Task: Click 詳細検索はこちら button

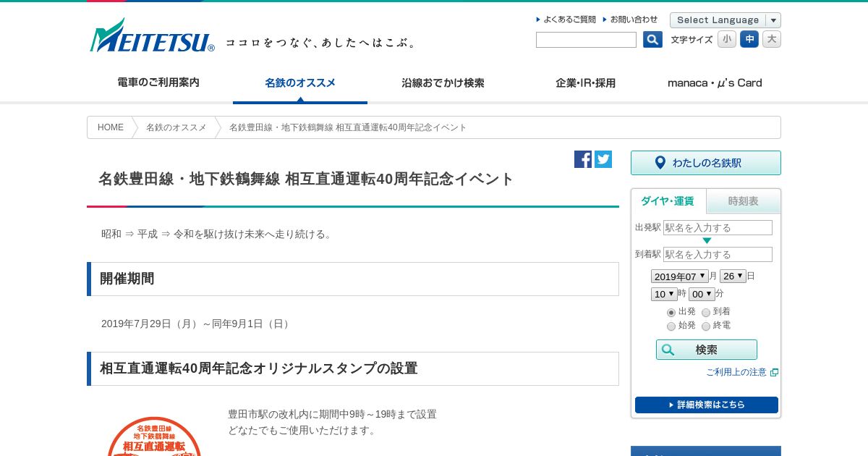Action: (707, 405)
